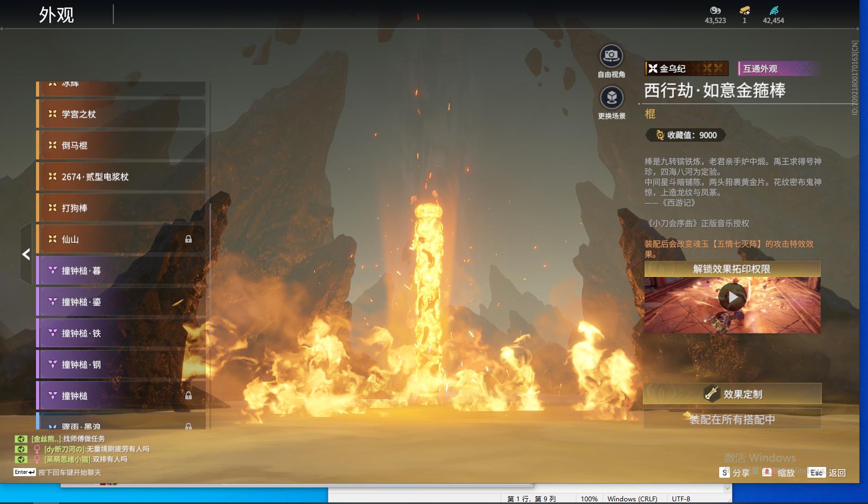Click the 金丝熊 chat message 找师傅做任务
This screenshot has width=868, height=504.
point(84,439)
